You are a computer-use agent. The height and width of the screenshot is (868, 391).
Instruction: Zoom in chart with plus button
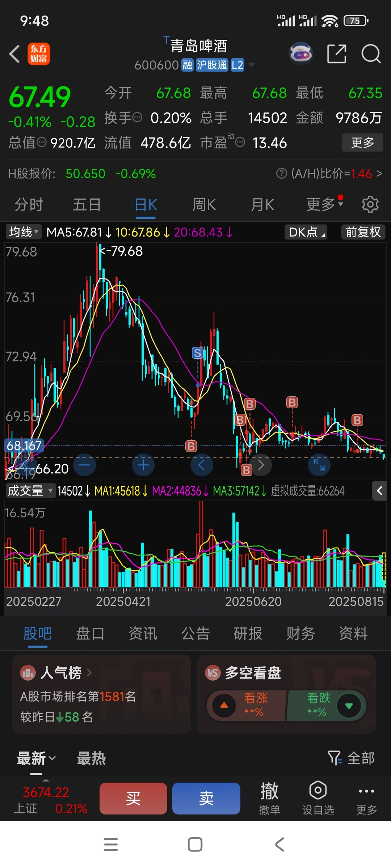tap(143, 465)
